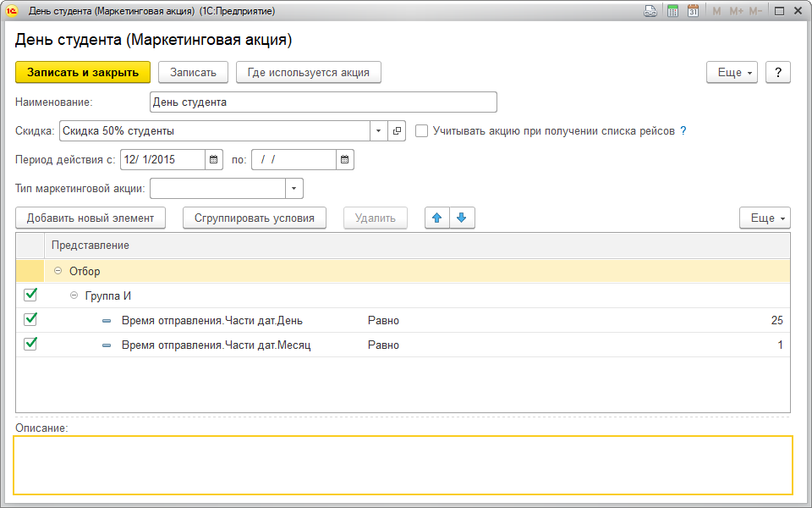The height and width of the screenshot is (508, 812).
Task: Uncheck the departure day equals 25 condition
Action: point(30,320)
